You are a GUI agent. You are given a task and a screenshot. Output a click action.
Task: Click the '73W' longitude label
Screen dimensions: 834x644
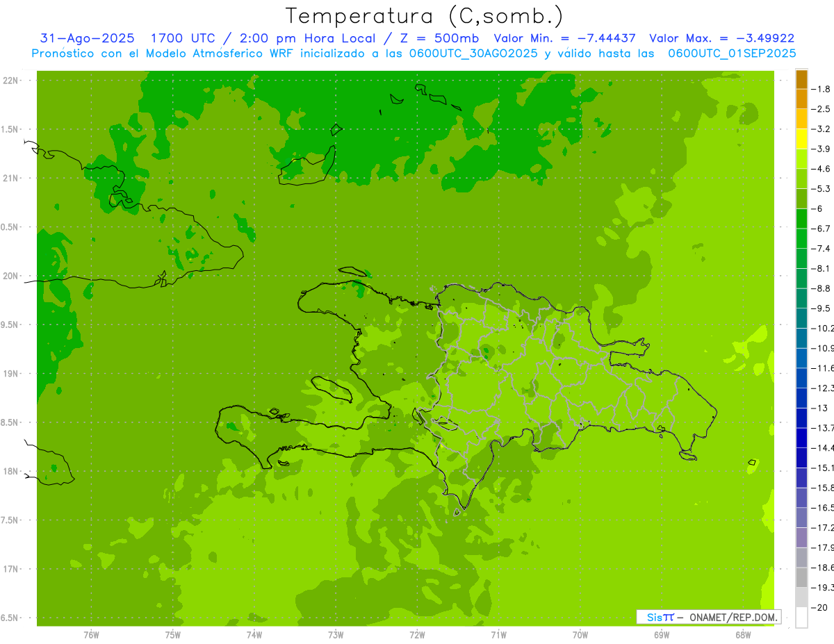tap(336, 635)
